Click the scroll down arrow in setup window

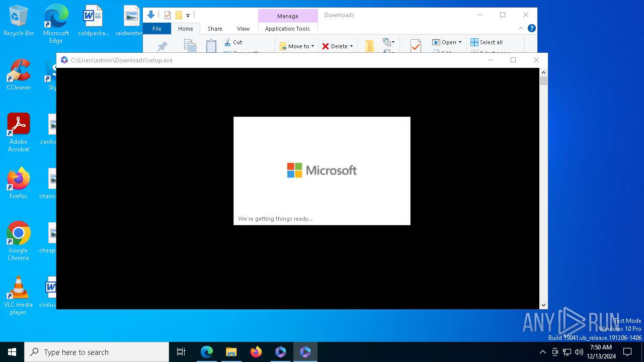pos(543,305)
